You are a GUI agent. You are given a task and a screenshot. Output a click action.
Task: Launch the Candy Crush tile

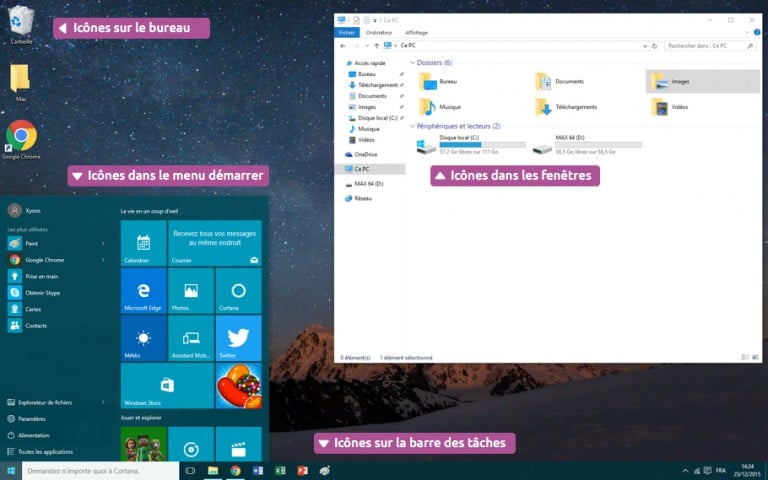click(x=239, y=385)
